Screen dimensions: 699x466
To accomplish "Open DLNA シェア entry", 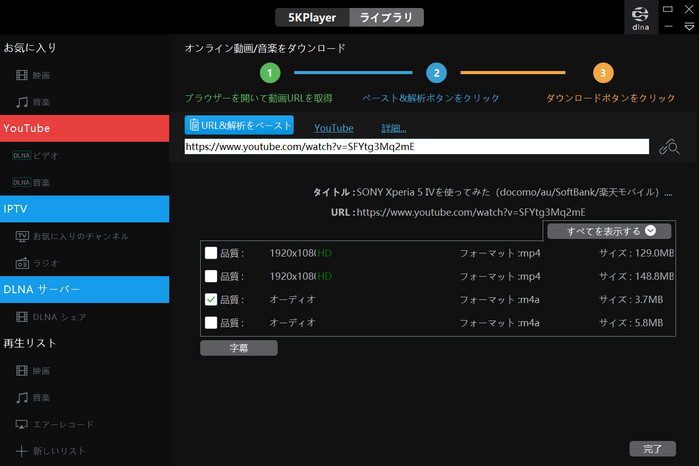I will (51, 317).
